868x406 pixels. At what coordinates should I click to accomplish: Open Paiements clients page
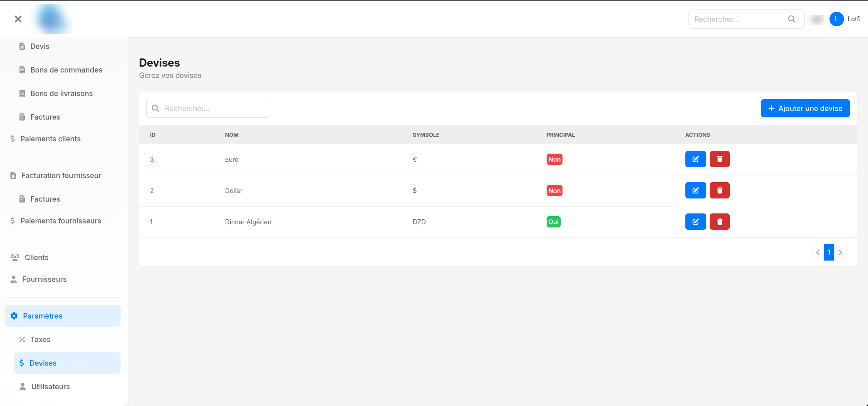[x=50, y=139]
